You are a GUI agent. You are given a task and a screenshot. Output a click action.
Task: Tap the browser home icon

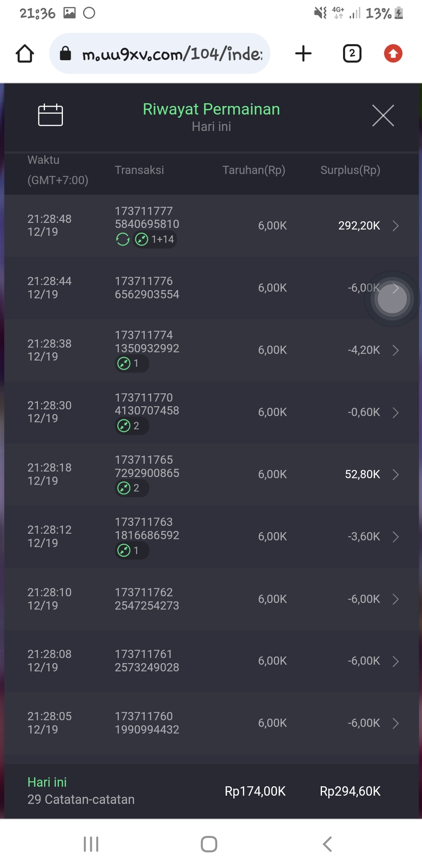(x=25, y=54)
